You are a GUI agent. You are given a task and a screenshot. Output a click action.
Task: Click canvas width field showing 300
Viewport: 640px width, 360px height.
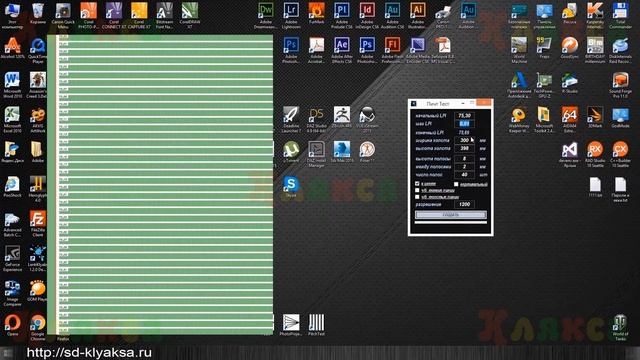[x=464, y=140]
